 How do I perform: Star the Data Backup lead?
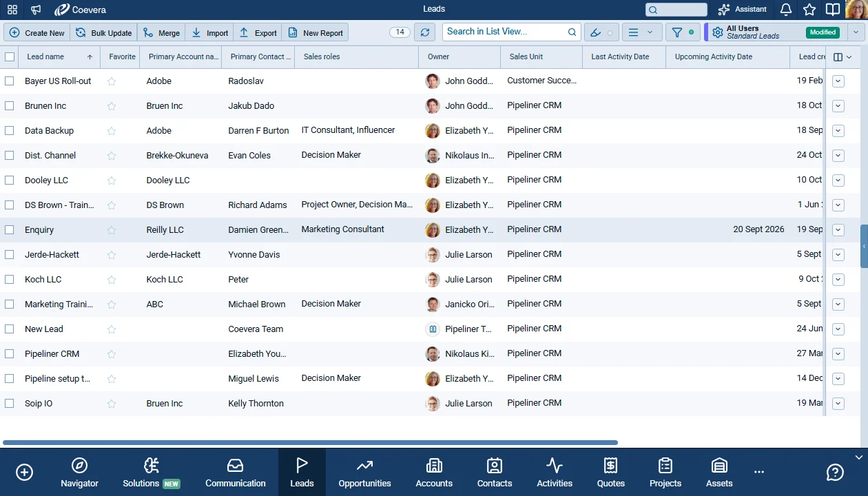(x=112, y=131)
